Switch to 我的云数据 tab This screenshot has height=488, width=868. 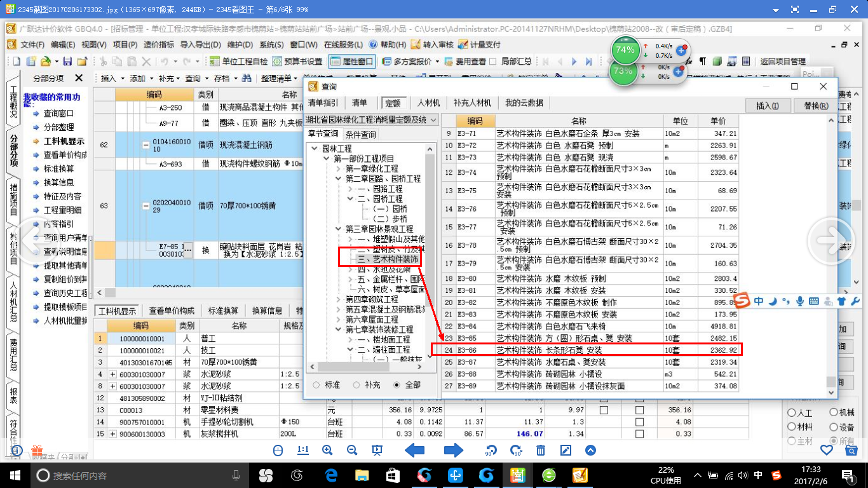(x=524, y=103)
